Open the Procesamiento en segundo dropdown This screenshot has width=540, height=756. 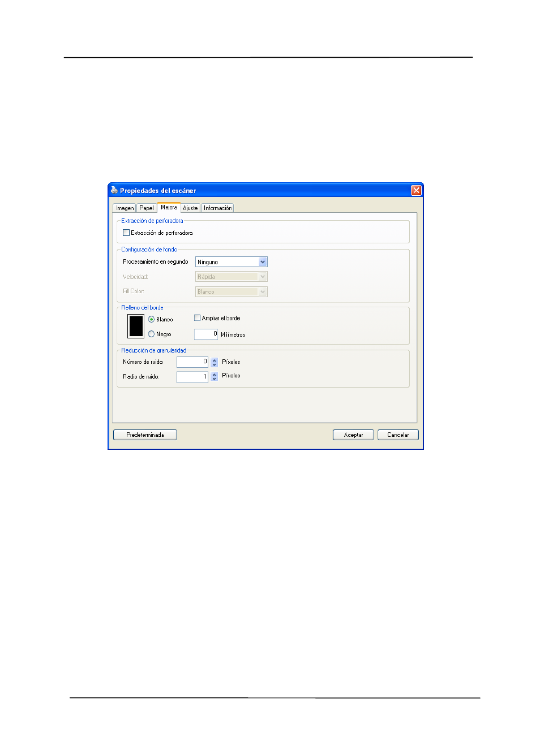pos(232,262)
